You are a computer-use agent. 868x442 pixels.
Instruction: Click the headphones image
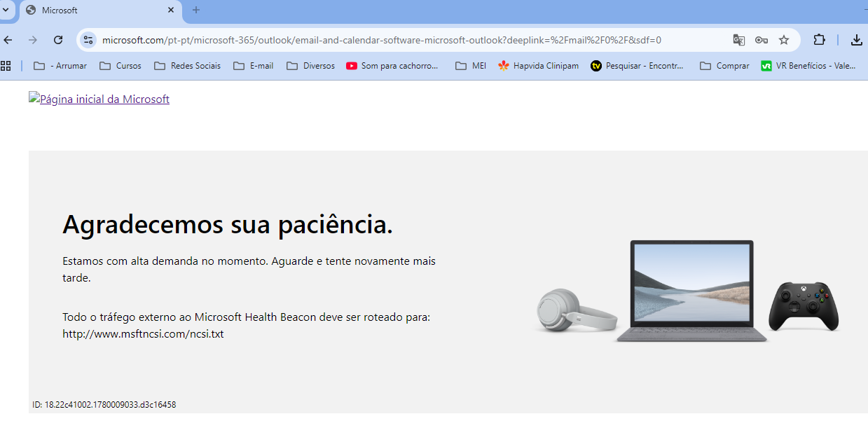click(x=577, y=312)
